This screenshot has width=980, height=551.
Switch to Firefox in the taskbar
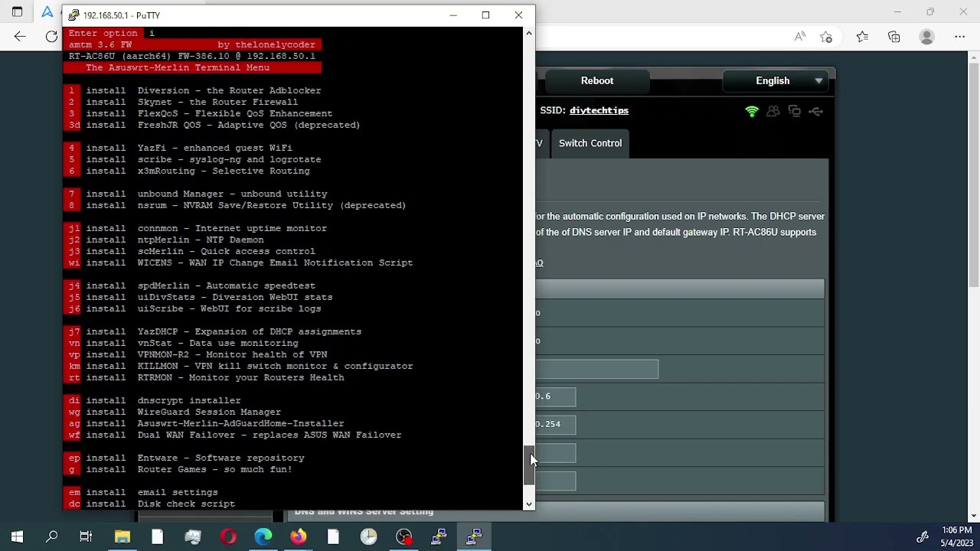pyautogui.click(x=299, y=537)
